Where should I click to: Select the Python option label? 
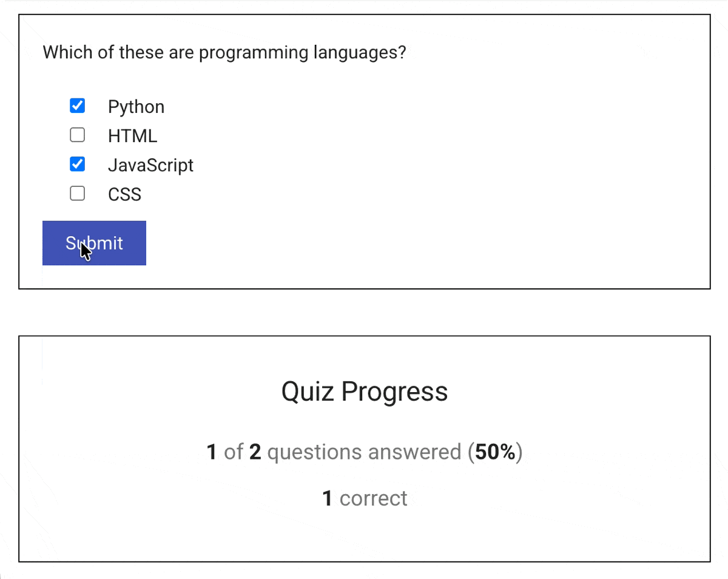[x=136, y=106]
